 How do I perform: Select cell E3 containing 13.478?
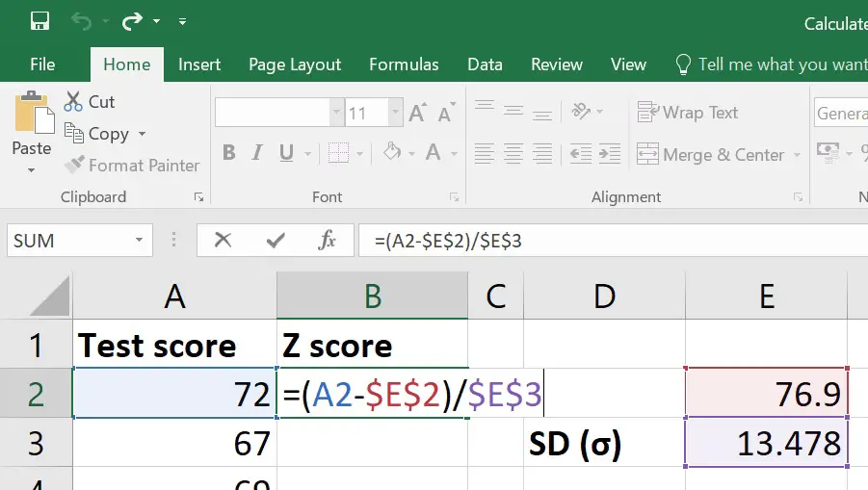pos(766,443)
